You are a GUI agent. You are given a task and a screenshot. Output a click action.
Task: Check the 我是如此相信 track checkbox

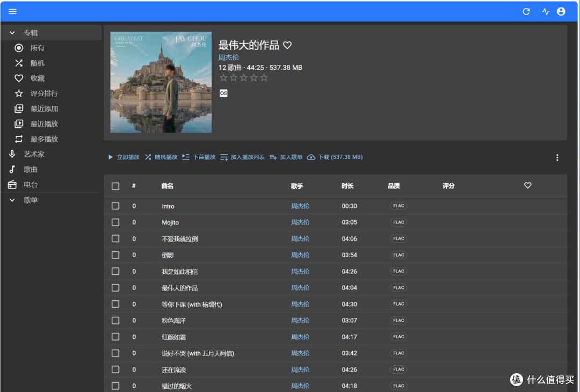point(115,271)
